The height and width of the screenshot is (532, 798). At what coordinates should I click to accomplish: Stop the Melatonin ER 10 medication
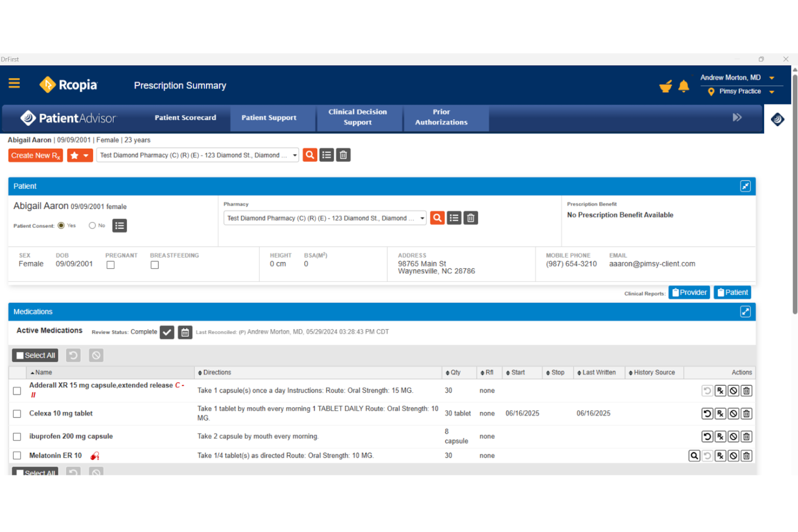[x=733, y=456]
